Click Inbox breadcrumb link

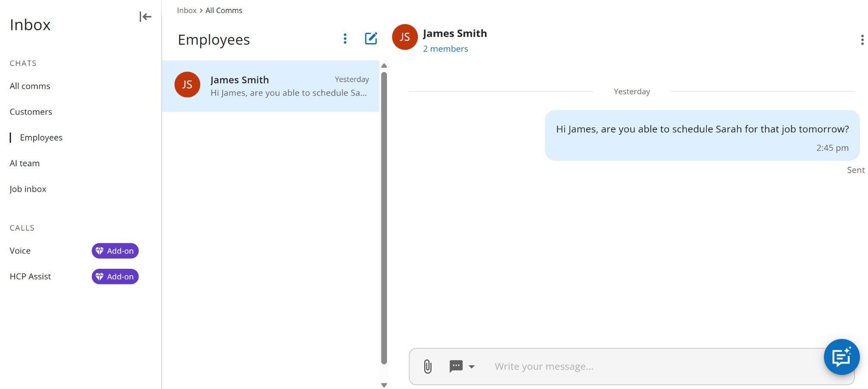point(186,11)
